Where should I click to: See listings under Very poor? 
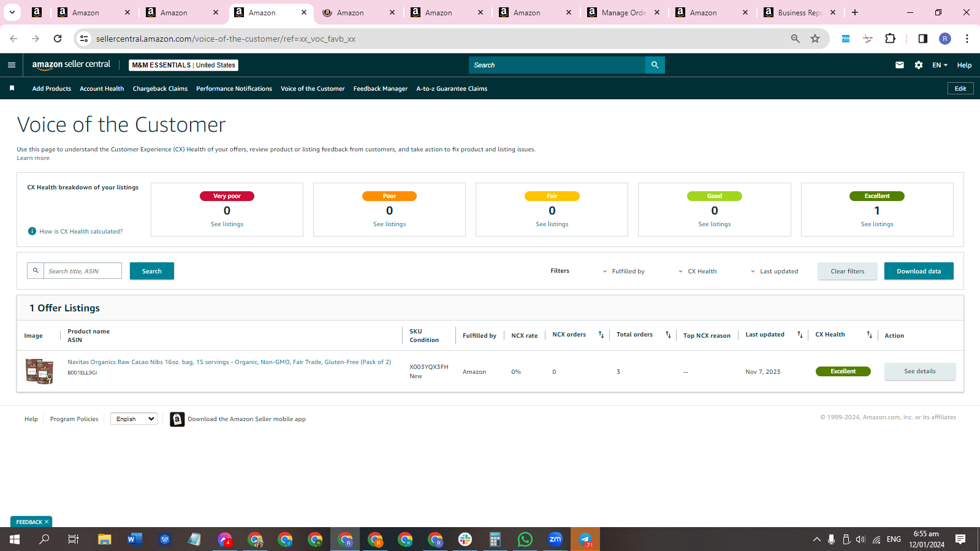227,224
